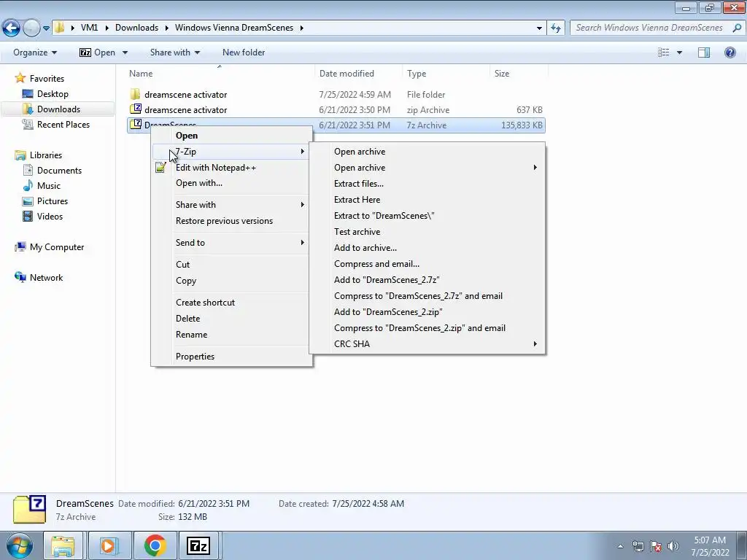This screenshot has height=560, width=747.
Task: Sort by Date modified column
Action: (347, 74)
